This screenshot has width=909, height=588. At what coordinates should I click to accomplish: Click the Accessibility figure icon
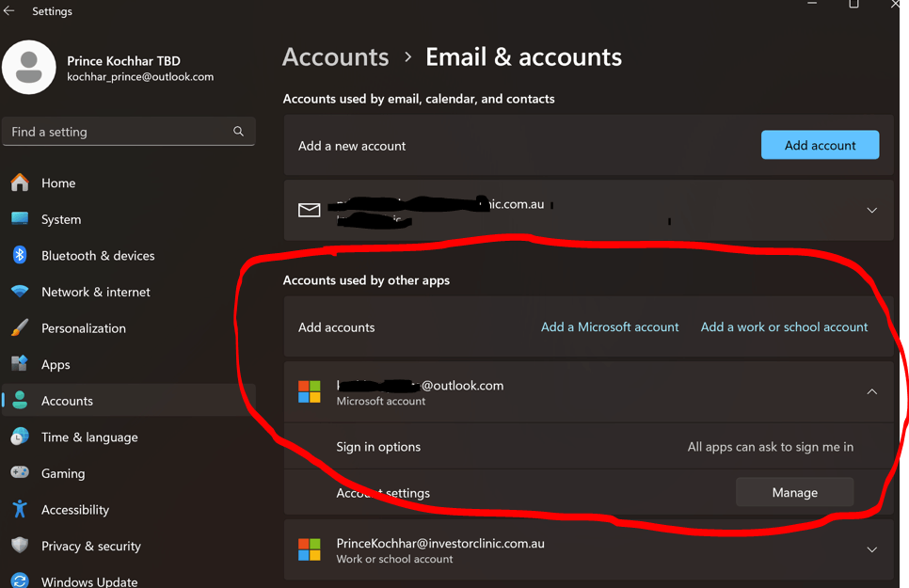(20, 509)
